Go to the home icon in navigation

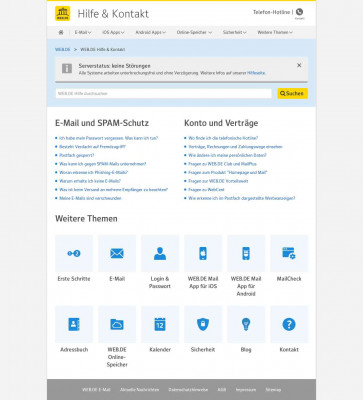pyautogui.click(x=61, y=32)
